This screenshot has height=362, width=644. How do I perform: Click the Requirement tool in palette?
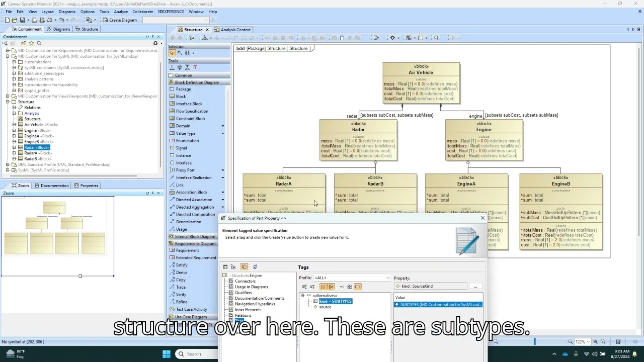[187, 250]
